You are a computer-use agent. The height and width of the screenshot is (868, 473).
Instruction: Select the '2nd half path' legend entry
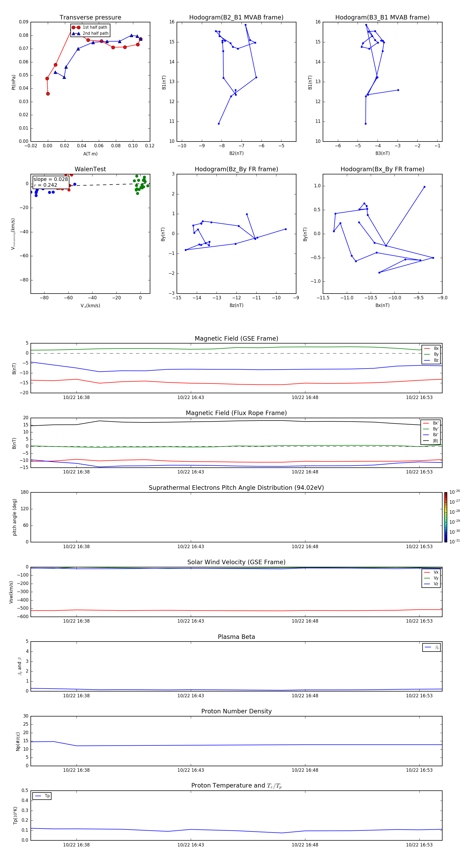pos(90,33)
